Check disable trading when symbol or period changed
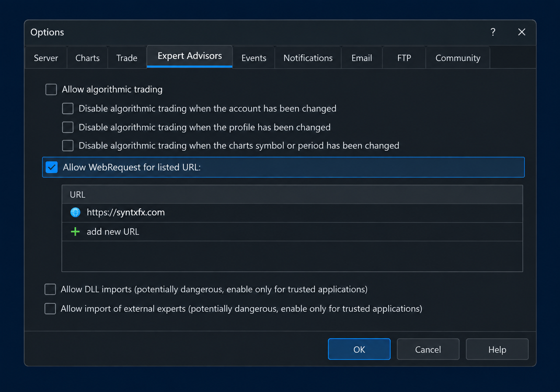This screenshot has height=392, width=560. point(68,145)
